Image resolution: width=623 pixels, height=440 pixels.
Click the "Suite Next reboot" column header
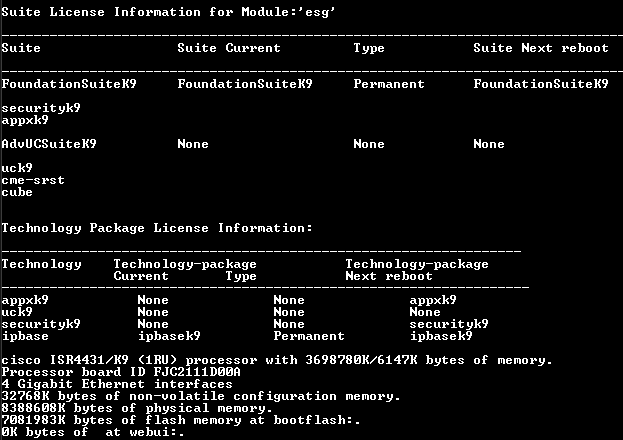pyautogui.click(x=541, y=48)
